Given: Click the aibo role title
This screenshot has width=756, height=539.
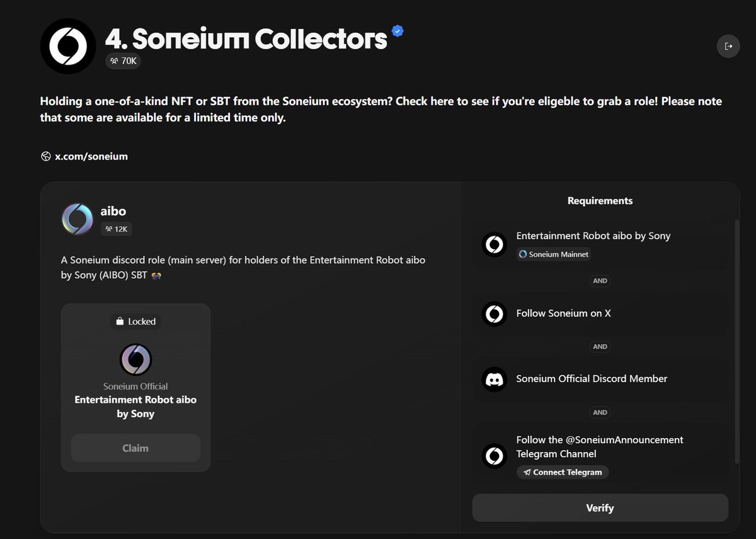Looking at the screenshot, I should [x=113, y=211].
